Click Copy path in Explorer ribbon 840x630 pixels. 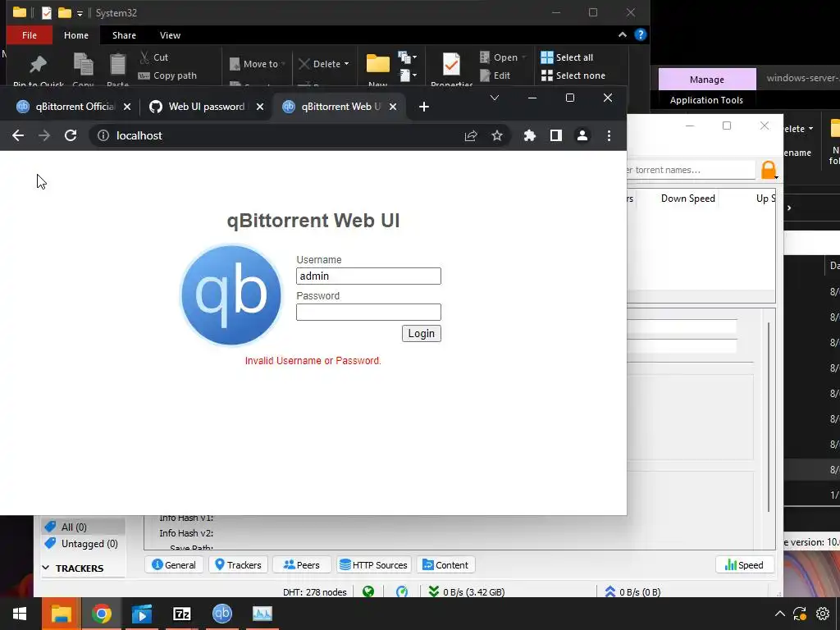(167, 75)
